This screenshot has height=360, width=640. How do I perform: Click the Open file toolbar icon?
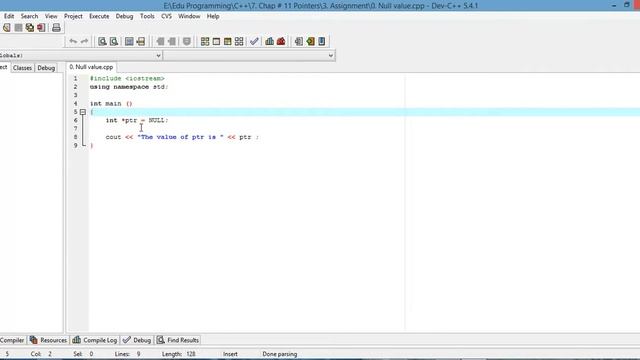[7, 28]
